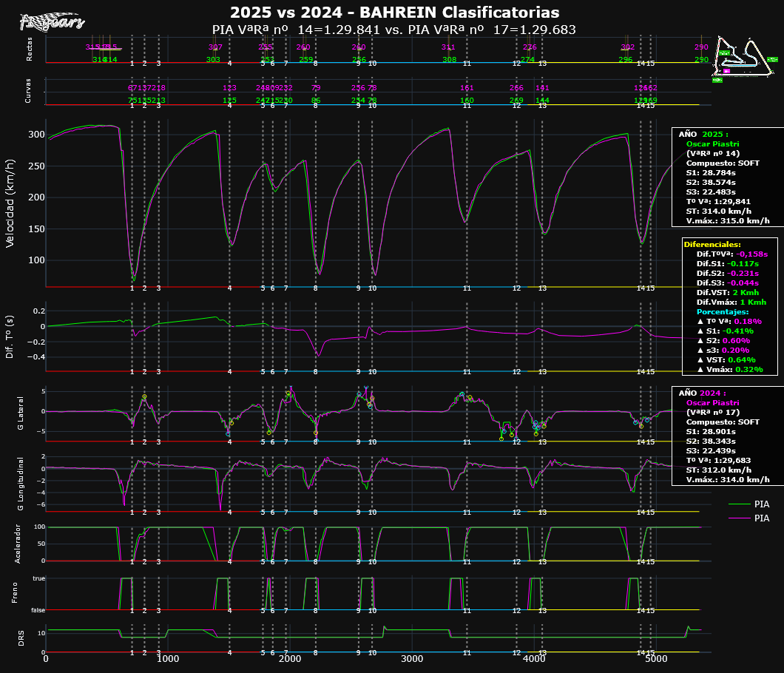Image resolution: width=784 pixels, height=673 pixels.
Task: Select 'S3: 22.483s' in the 2025 box
Action: [711, 192]
